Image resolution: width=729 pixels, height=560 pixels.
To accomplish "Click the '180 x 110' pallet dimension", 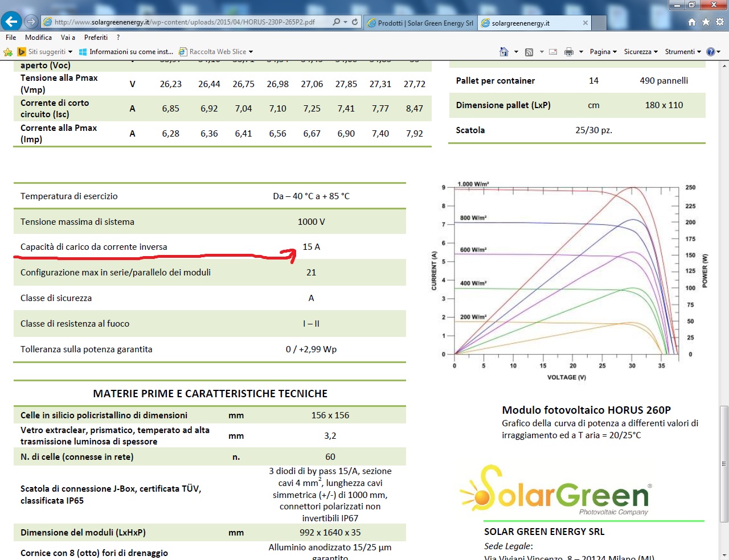I will click(x=664, y=105).
